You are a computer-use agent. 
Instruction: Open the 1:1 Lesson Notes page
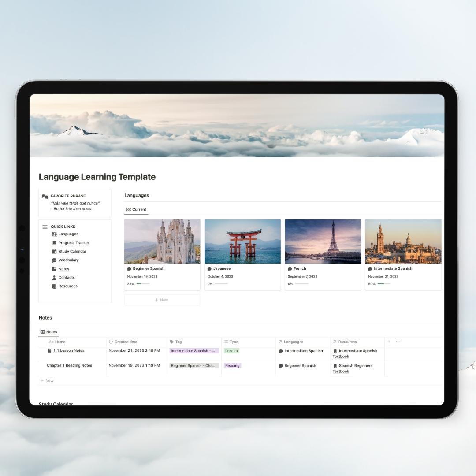coord(69,351)
